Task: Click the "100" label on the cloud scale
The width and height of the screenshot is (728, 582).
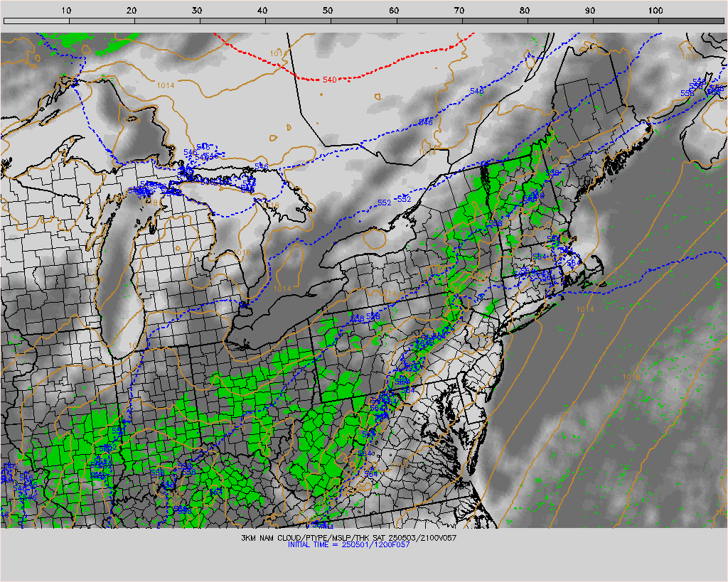Action: [x=655, y=11]
